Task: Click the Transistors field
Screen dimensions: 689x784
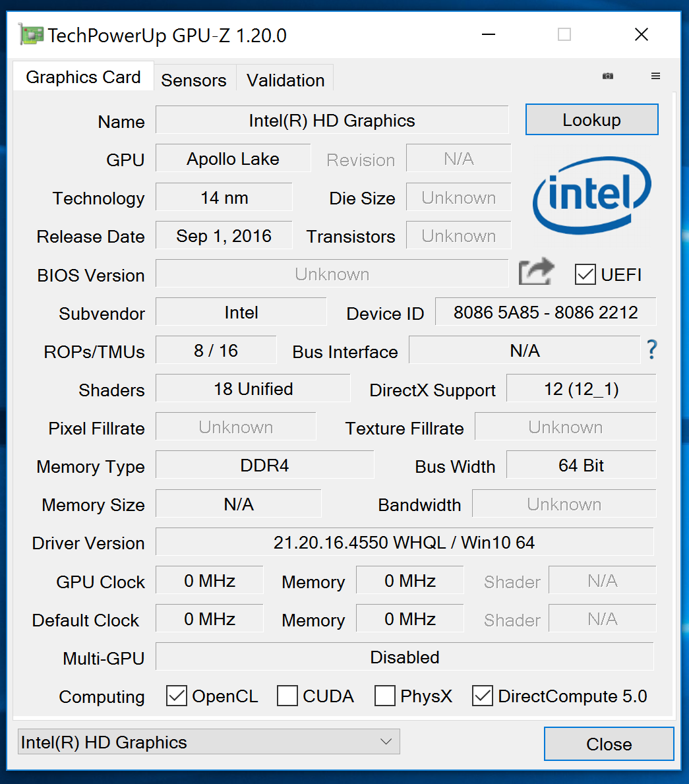Action: pos(459,235)
